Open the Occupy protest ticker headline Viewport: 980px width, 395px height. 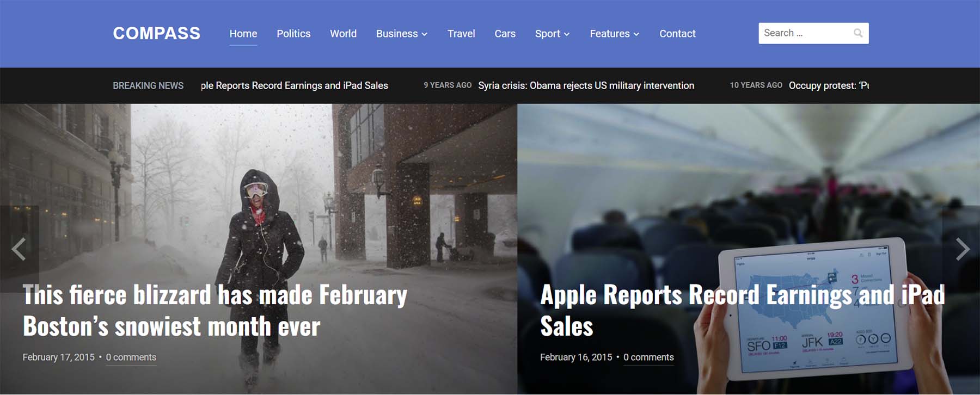(829, 85)
